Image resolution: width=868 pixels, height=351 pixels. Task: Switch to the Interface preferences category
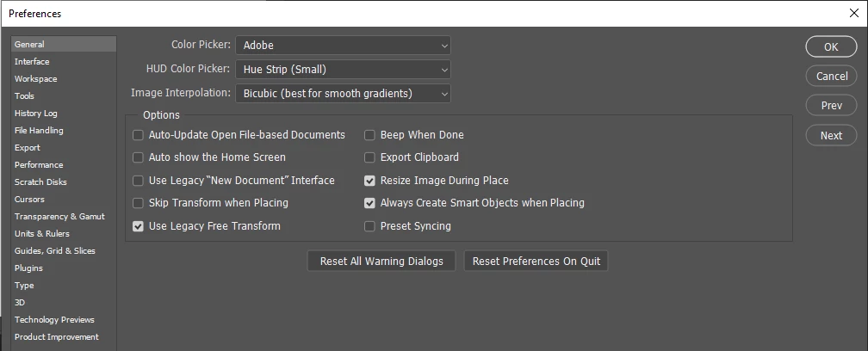tap(33, 62)
